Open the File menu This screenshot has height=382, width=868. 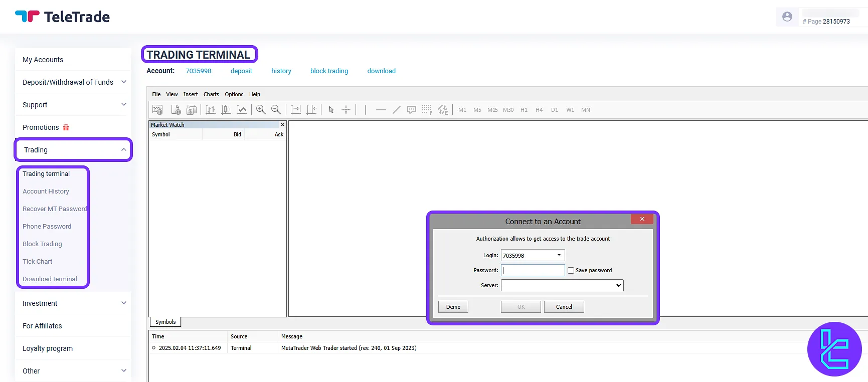pos(156,94)
